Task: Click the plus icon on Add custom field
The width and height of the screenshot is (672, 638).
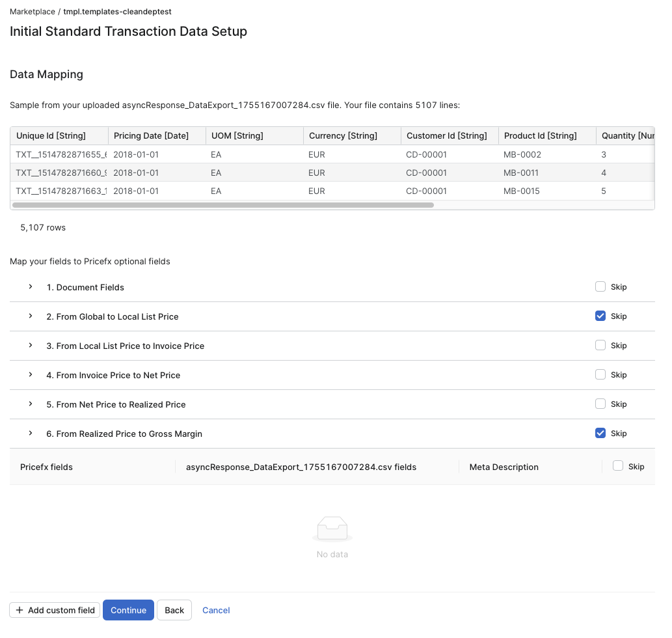Action: [x=20, y=611]
